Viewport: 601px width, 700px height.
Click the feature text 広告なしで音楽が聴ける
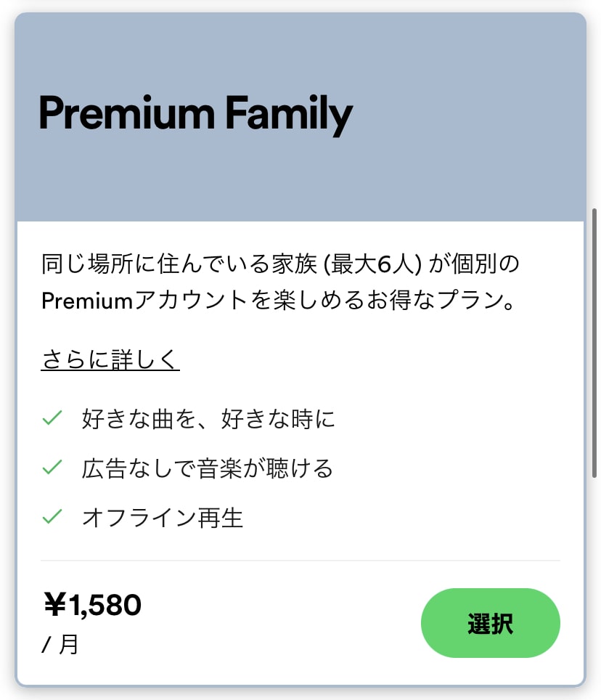point(207,468)
